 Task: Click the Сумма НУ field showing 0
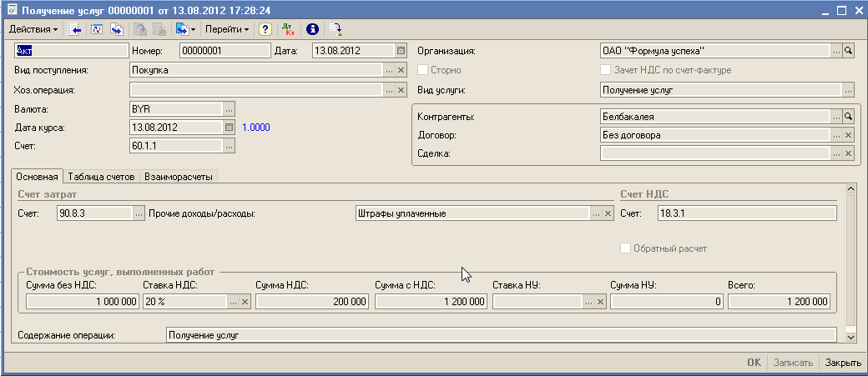click(667, 301)
